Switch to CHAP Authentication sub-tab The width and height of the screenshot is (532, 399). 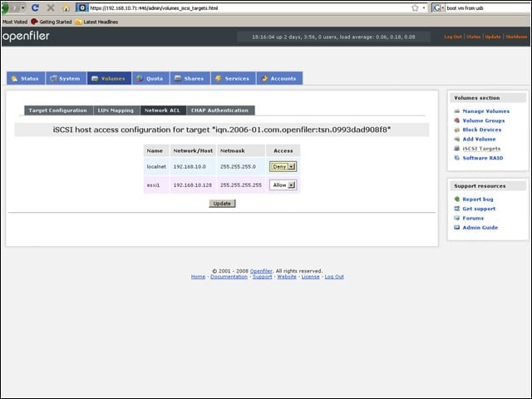pyautogui.click(x=220, y=111)
